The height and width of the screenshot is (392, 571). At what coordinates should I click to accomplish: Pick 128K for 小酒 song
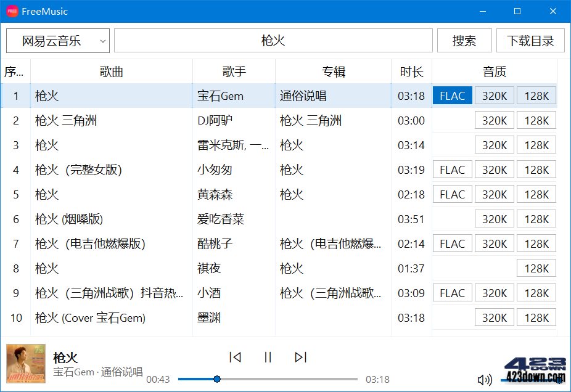coord(536,293)
